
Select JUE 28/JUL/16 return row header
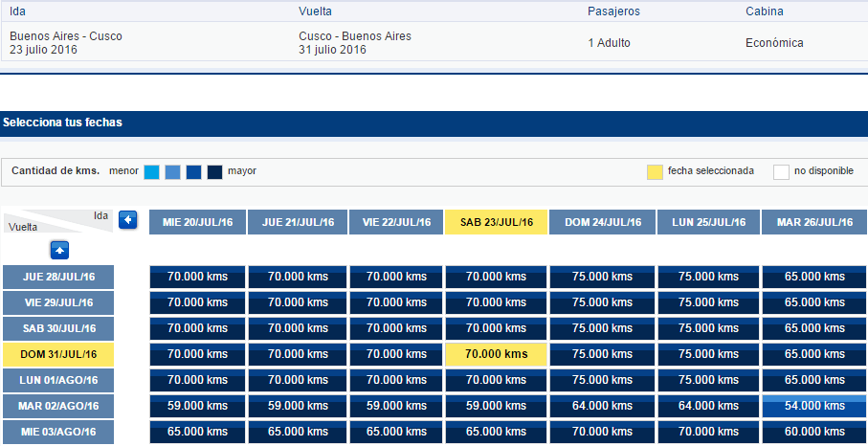coord(58,277)
